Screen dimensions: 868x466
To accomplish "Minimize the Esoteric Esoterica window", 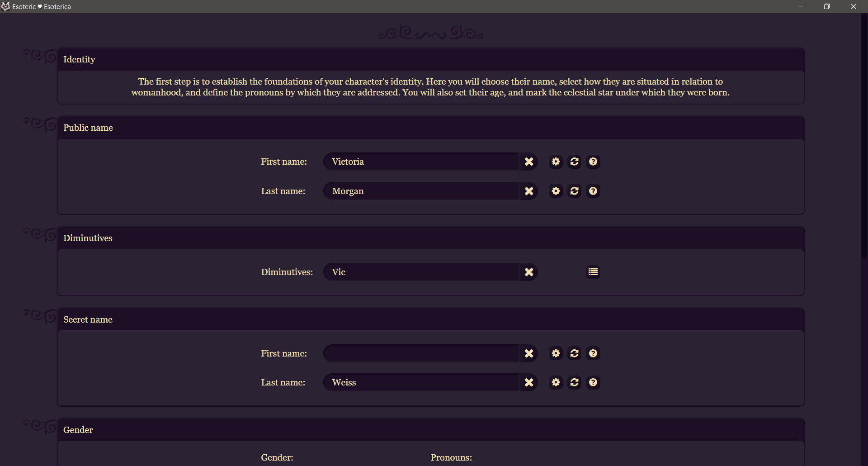I will click(801, 6).
